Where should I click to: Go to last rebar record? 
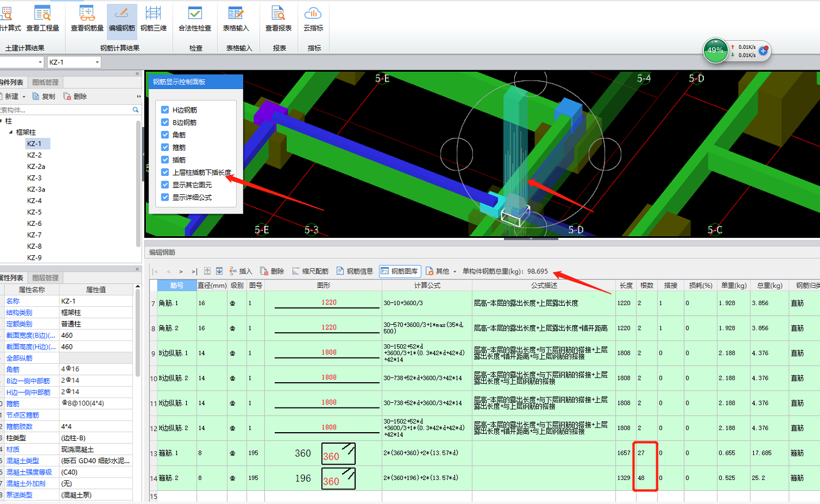click(x=194, y=271)
